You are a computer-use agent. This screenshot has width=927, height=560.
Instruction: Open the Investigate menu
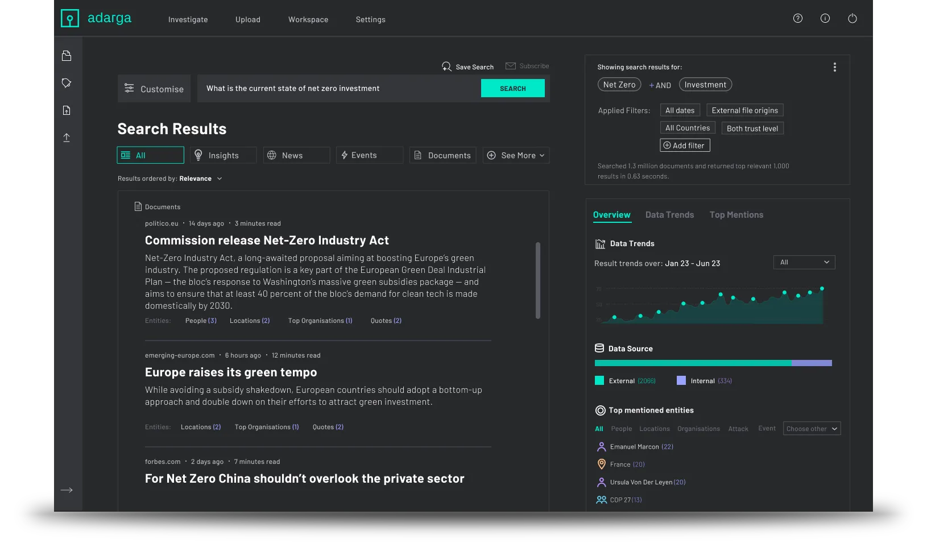tap(188, 19)
